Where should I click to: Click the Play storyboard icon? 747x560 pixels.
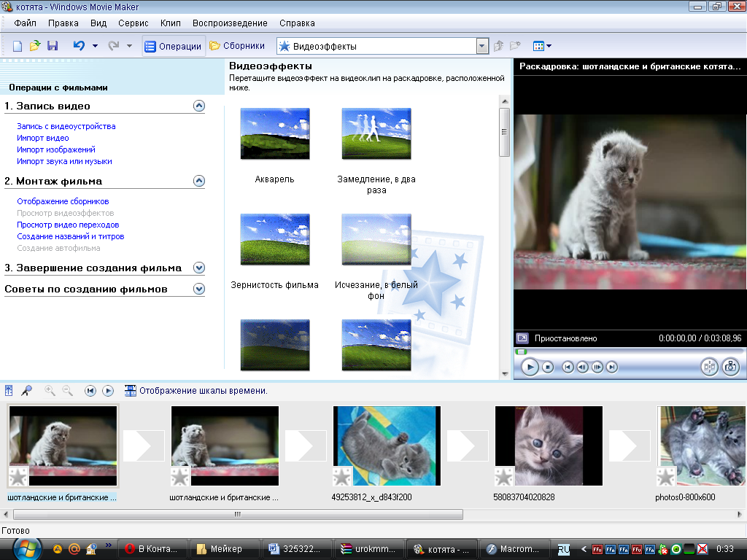[x=108, y=391]
